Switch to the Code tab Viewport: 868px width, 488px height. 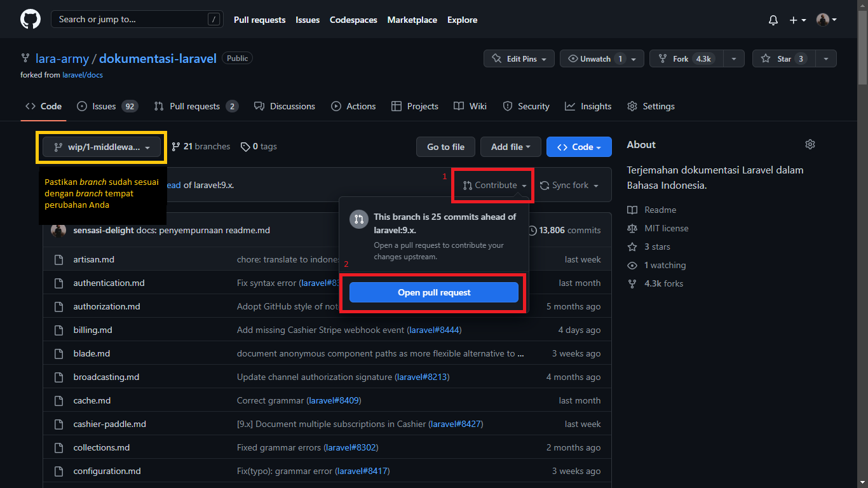(43, 106)
